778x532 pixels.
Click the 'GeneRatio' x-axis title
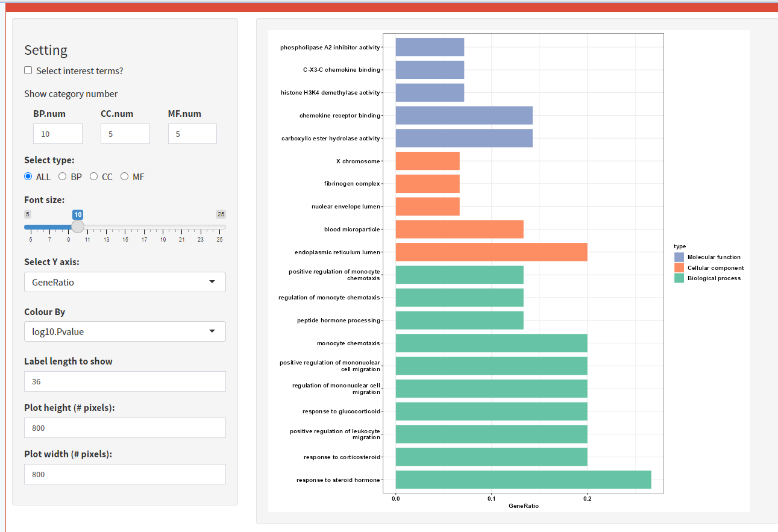tap(524, 506)
